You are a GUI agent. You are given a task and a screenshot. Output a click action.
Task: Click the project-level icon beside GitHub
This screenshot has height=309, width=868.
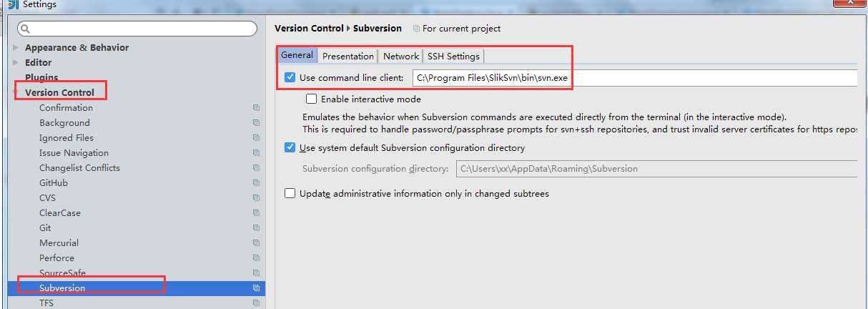coord(256,183)
